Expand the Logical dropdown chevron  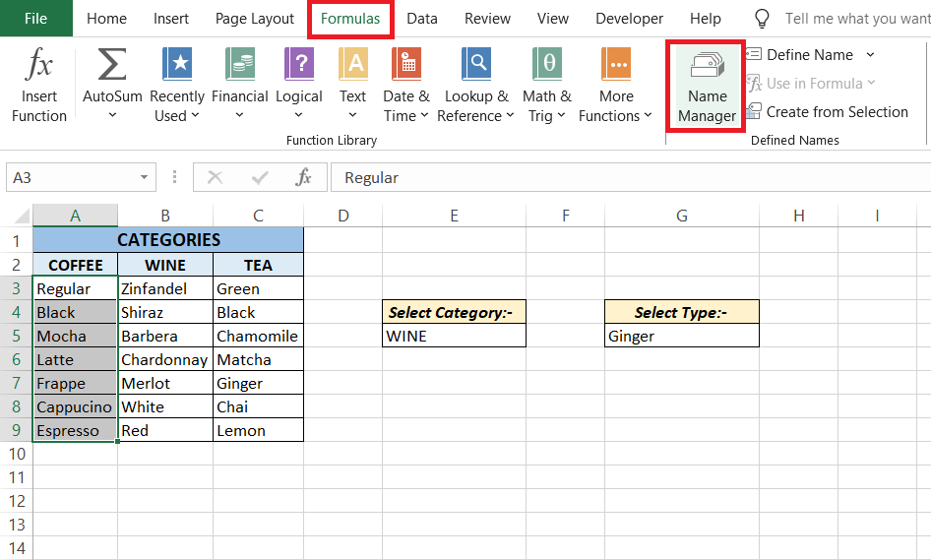pos(298,115)
